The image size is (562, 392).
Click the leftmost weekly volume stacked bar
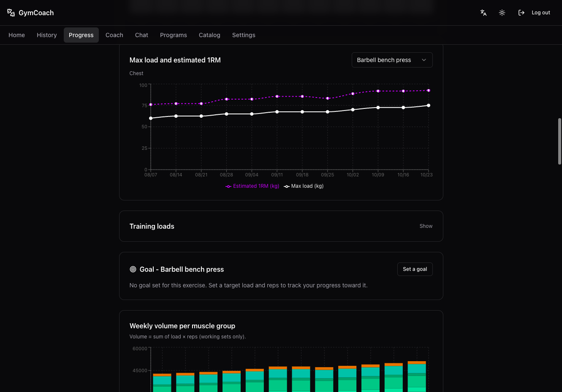(x=162, y=383)
